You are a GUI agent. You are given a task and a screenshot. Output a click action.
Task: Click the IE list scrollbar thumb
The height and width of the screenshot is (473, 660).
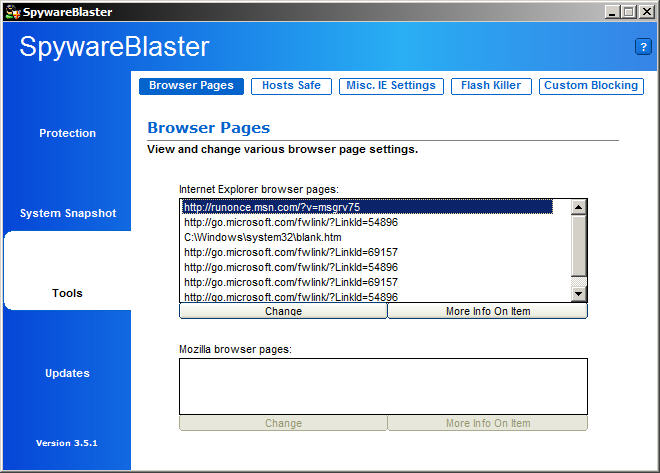click(578, 246)
